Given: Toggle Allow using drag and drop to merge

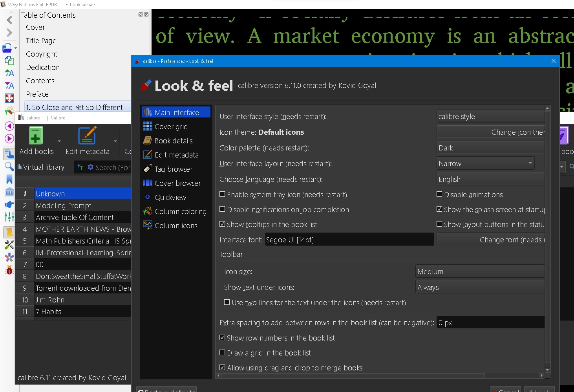Looking at the screenshot, I should (x=222, y=367).
